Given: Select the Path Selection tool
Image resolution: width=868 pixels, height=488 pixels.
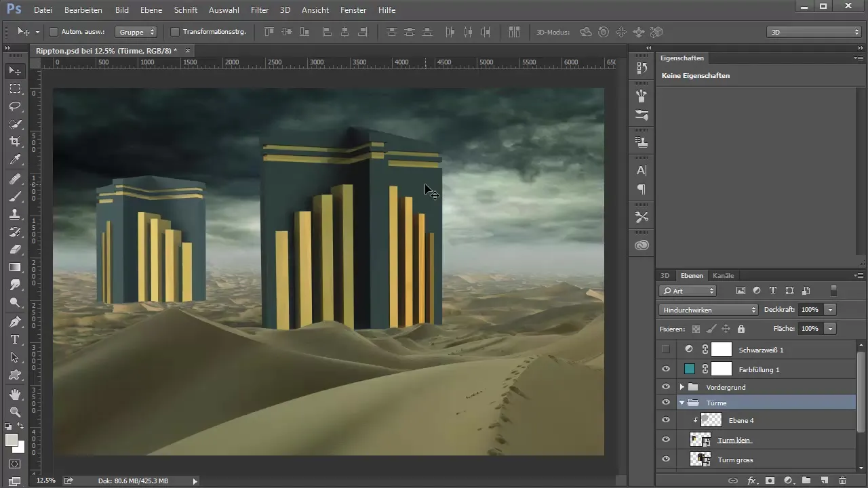Looking at the screenshot, I should click(x=14, y=357).
